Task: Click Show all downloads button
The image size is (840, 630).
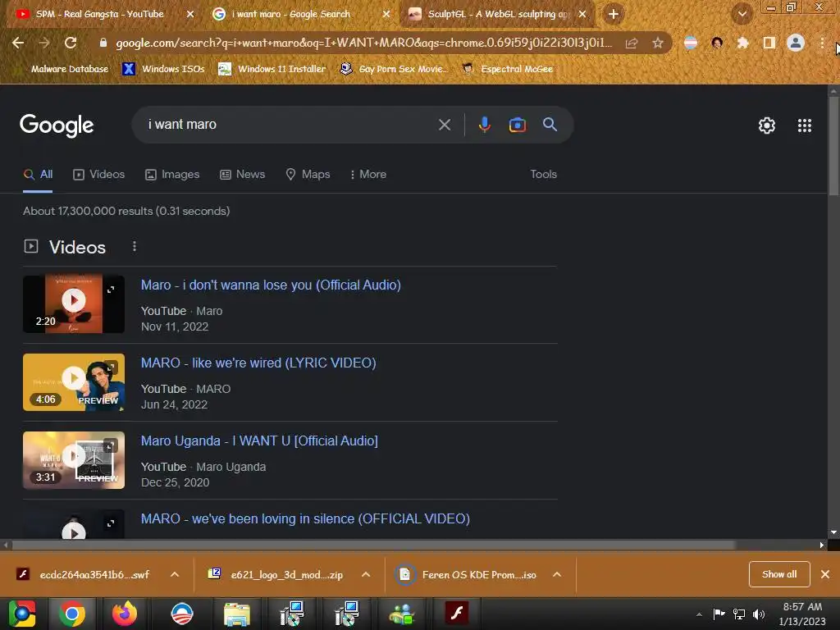Action: 779,574
